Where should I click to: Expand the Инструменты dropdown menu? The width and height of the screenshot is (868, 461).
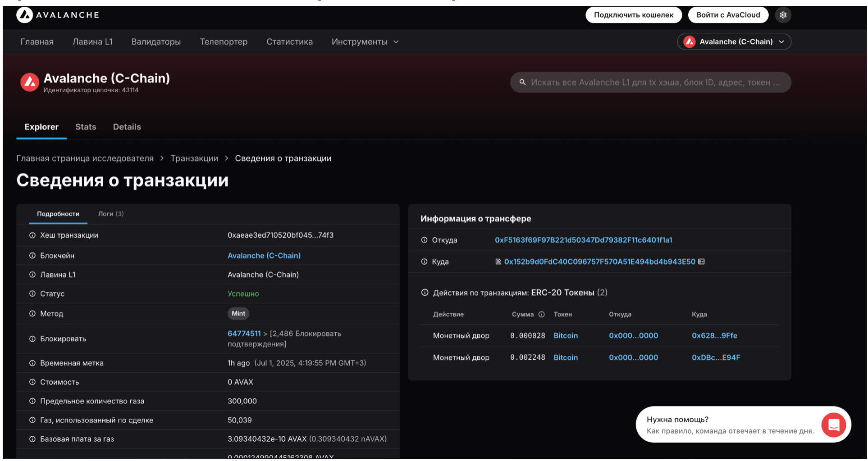365,42
